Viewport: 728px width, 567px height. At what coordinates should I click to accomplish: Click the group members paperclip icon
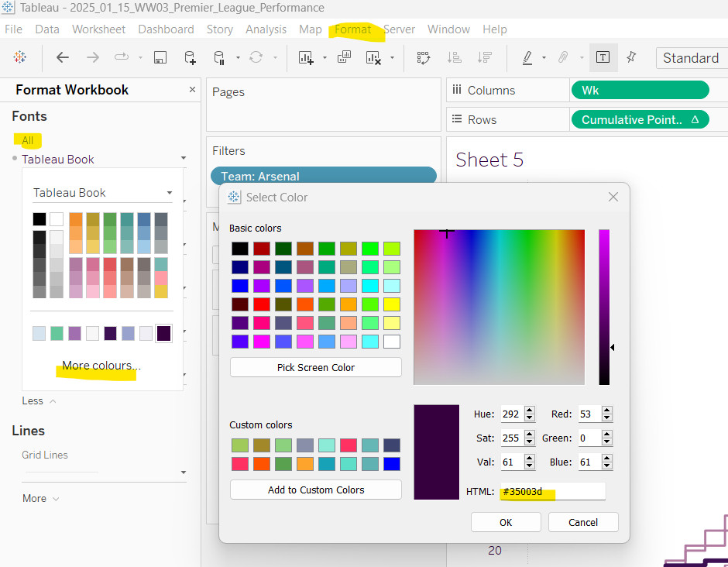coord(563,57)
